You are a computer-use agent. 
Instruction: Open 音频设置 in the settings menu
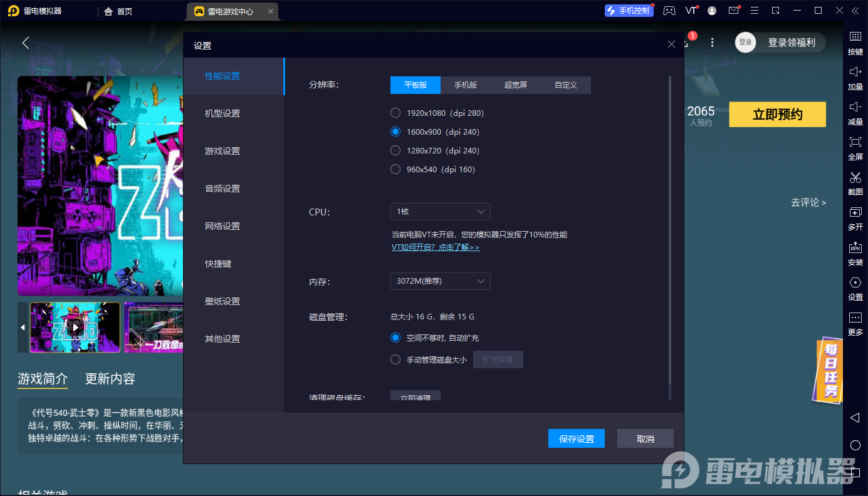point(234,189)
